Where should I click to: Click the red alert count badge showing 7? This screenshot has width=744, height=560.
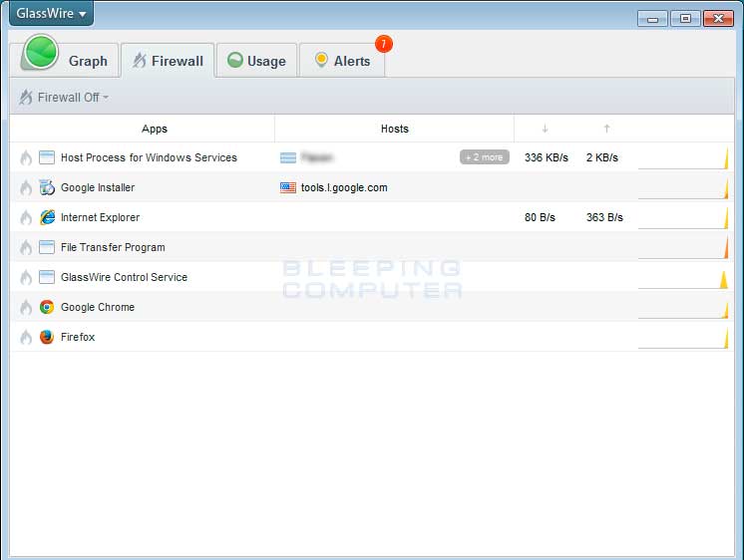[x=383, y=44]
